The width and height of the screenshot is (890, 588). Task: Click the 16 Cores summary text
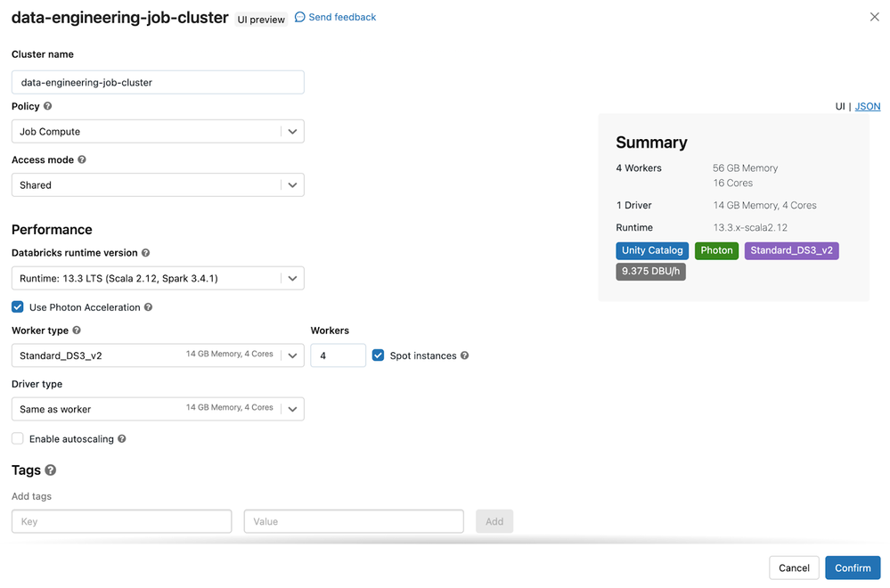[733, 183]
